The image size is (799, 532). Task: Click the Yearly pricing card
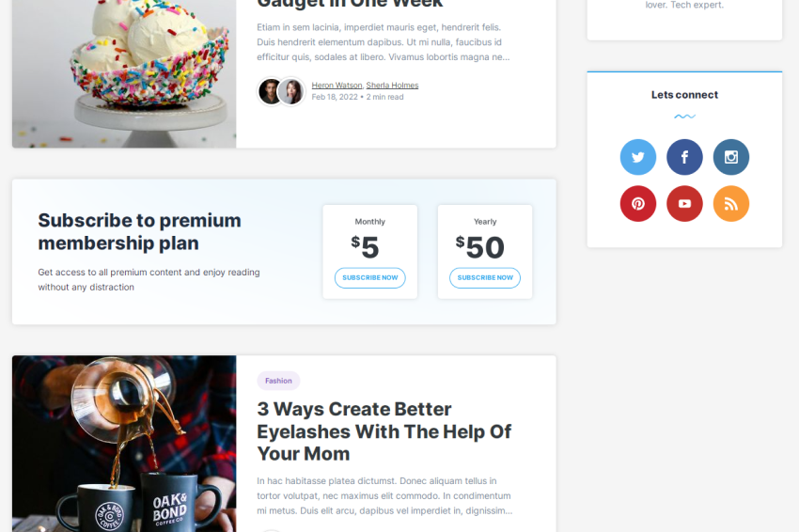coord(485,252)
